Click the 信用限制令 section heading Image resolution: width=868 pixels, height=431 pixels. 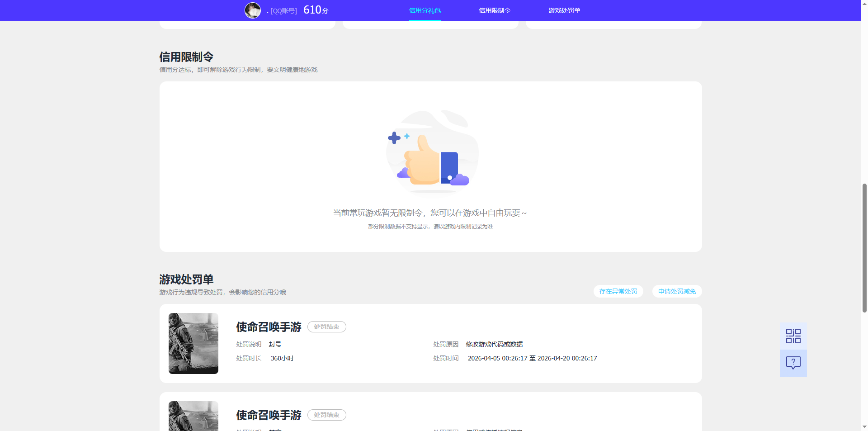(x=186, y=57)
